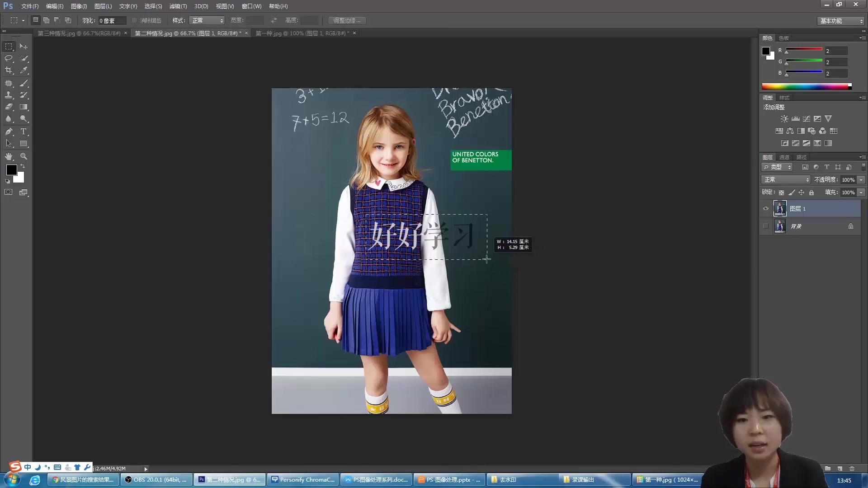Image resolution: width=868 pixels, height=488 pixels.
Task: Click the foreground color swatch in toolbox
Action: tap(11, 170)
